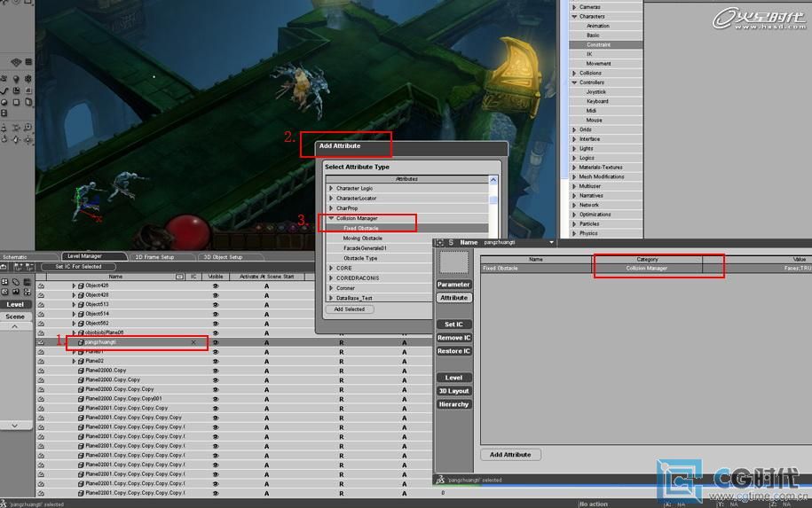Image resolution: width=812 pixels, height=508 pixels.
Task: Expand the DataBase_Test attribute group
Action: coord(331,298)
